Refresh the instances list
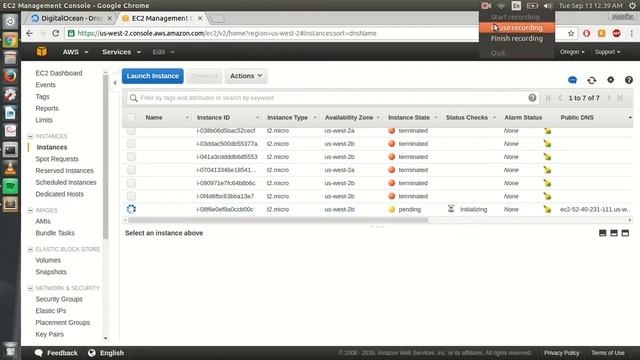This screenshot has height=360, width=640. coord(591,80)
